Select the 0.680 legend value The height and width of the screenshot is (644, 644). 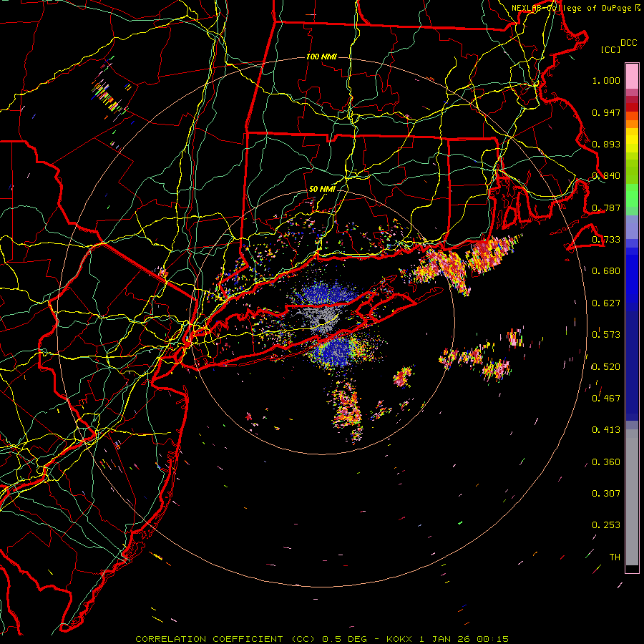point(606,271)
